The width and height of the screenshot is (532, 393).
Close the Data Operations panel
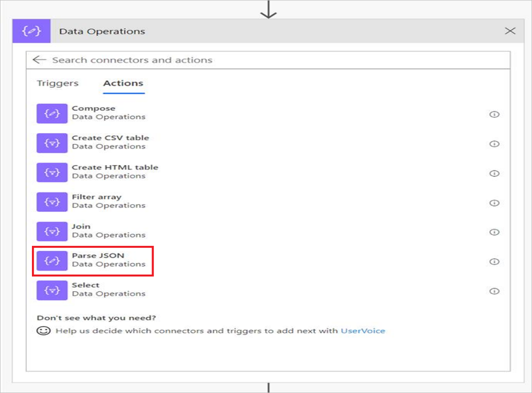pos(510,31)
